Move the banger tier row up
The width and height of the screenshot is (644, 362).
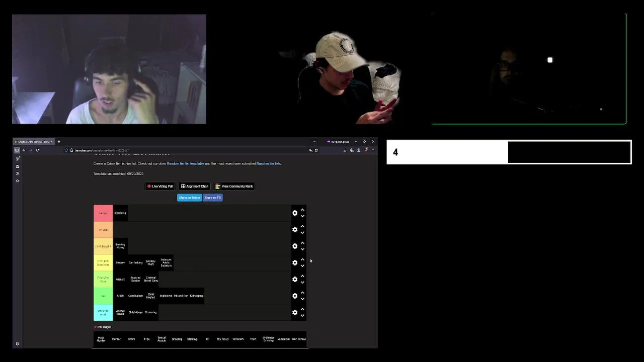click(302, 210)
